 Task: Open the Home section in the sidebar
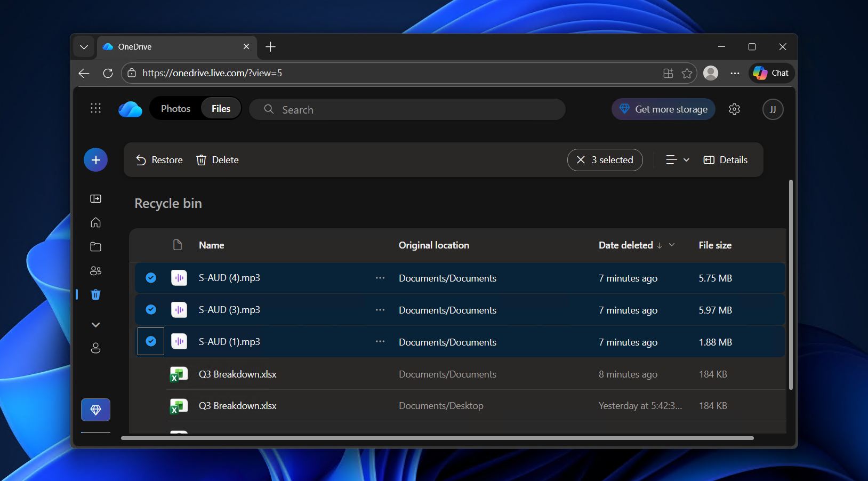(x=96, y=222)
